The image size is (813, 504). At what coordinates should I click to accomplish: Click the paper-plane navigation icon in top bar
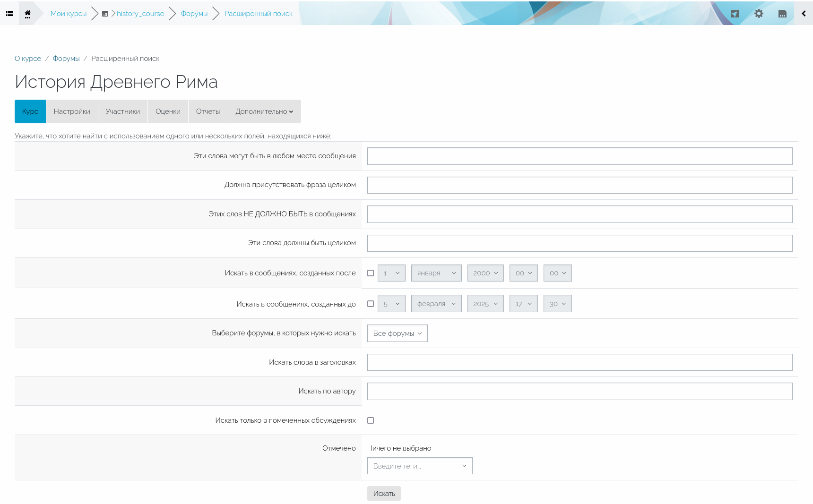pyautogui.click(x=735, y=14)
